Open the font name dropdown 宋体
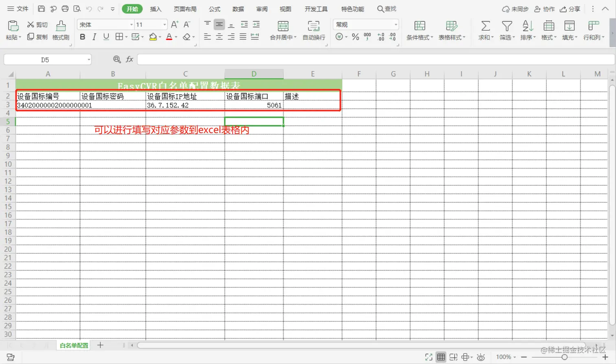Image resolution: width=616 pixels, height=364 pixels. 131,25
